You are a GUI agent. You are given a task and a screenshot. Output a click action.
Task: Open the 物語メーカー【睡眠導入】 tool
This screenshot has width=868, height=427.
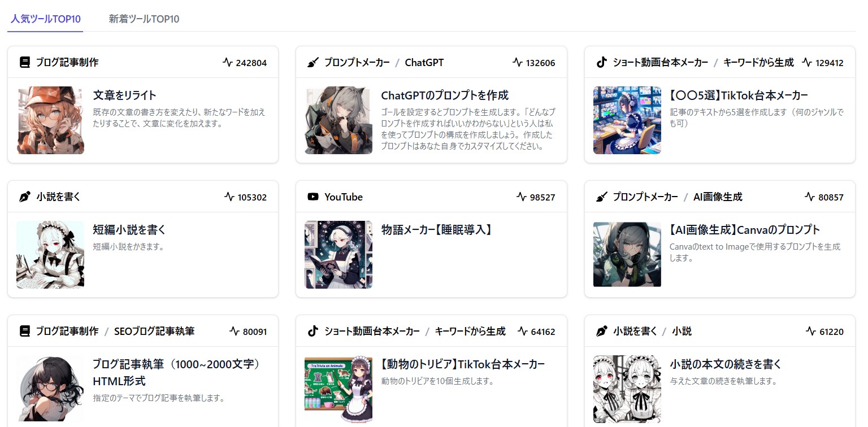(x=437, y=229)
